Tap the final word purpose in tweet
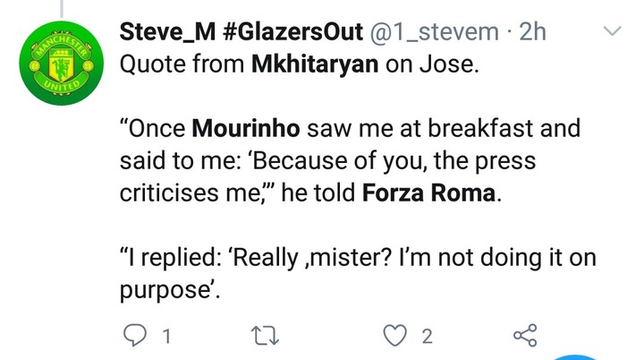 point(165,291)
